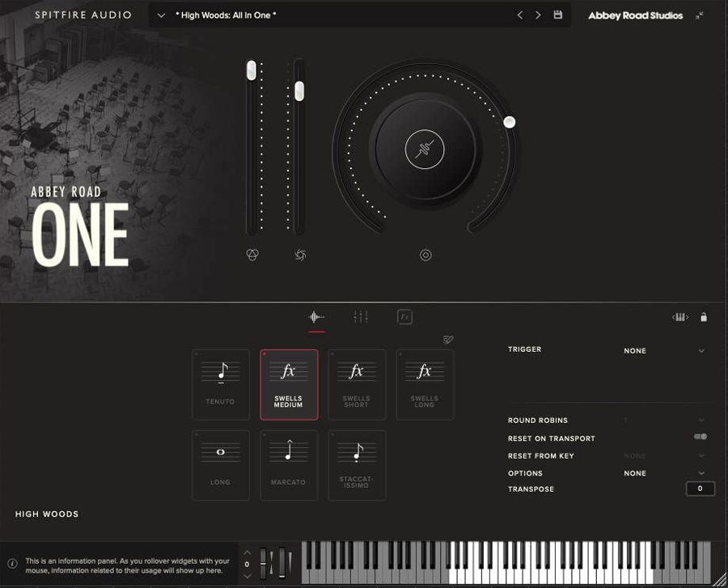This screenshot has width=728, height=588.
Task: Switch to the mixer faders tab
Action: coord(361,317)
